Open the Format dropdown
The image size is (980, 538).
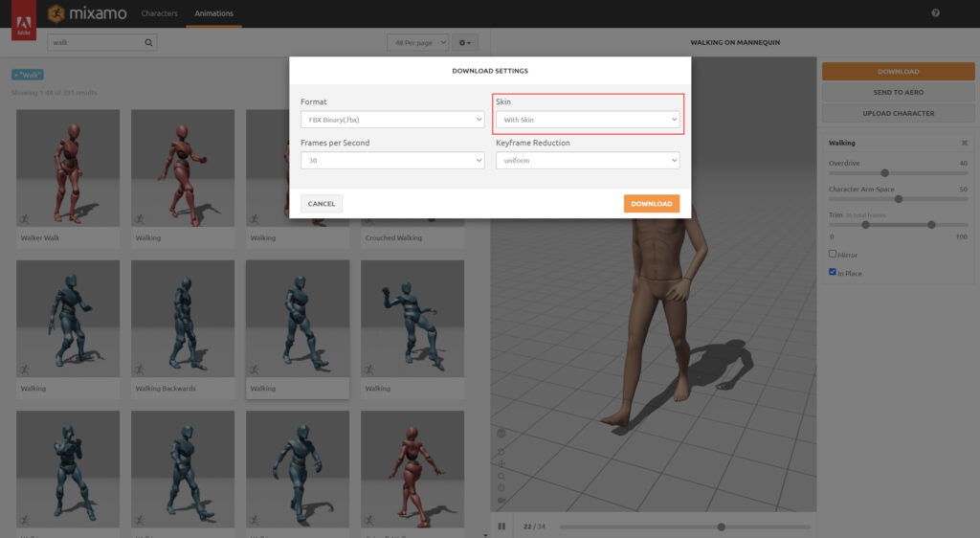point(392,119)
